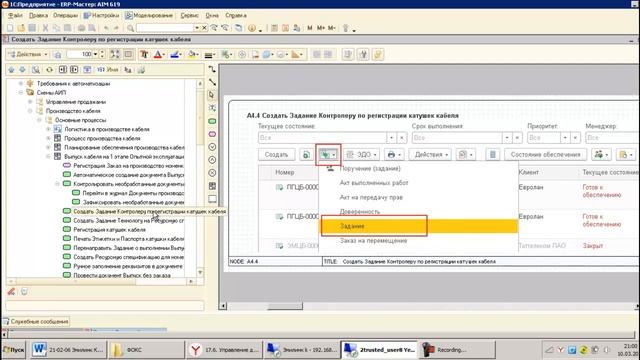The width and height of the screenshot is (640, 360).
Task: Select Создать Задание Технологу tree item
Action: click(129, 220)
